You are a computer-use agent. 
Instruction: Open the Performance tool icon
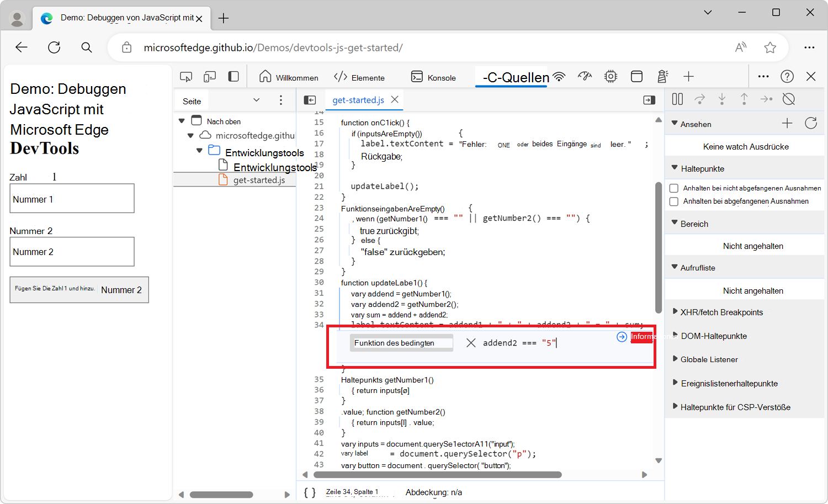(585, 76)
